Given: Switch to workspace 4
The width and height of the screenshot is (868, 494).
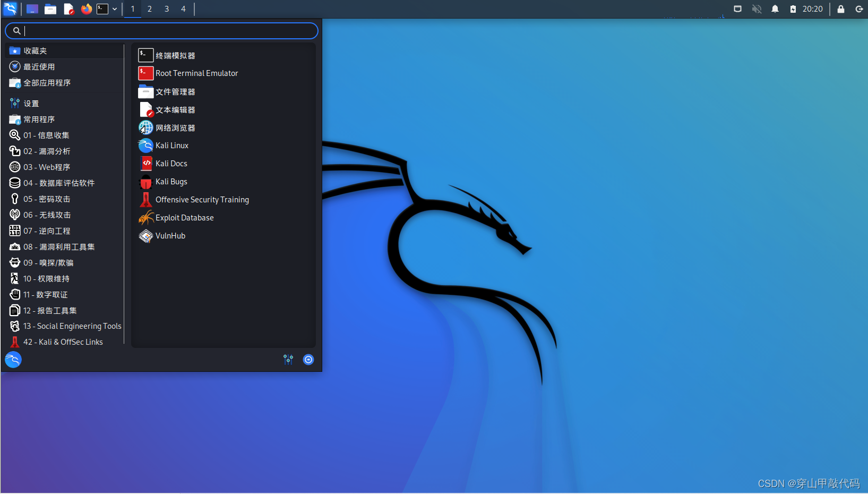Looking at the screenshot, I should pyautogui.click(x=183, y=9).
